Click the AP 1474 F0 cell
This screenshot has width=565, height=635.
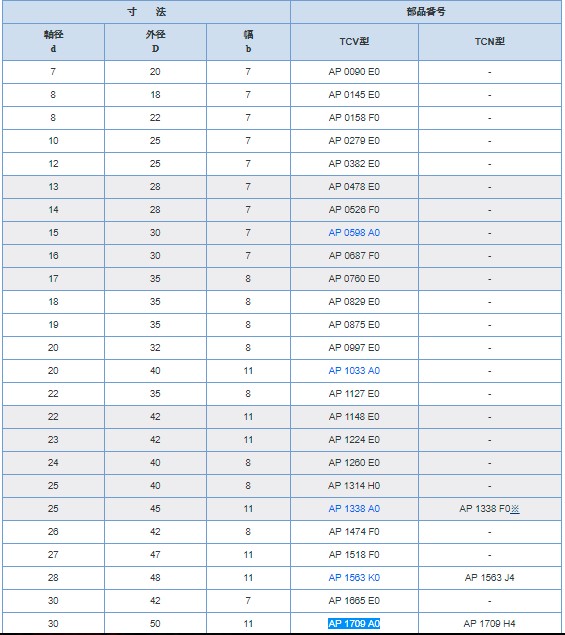pos(354,532)
